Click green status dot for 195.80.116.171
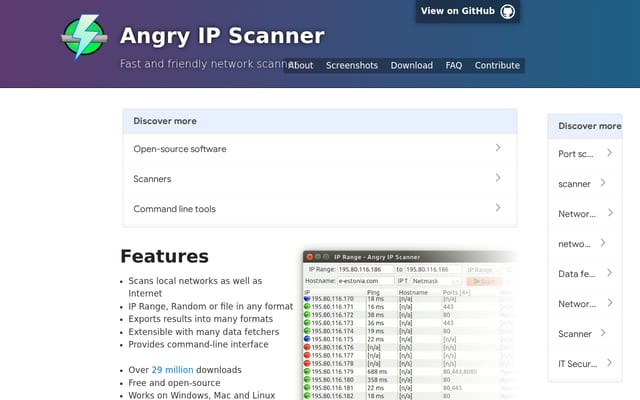 click(x=307, y=307)
